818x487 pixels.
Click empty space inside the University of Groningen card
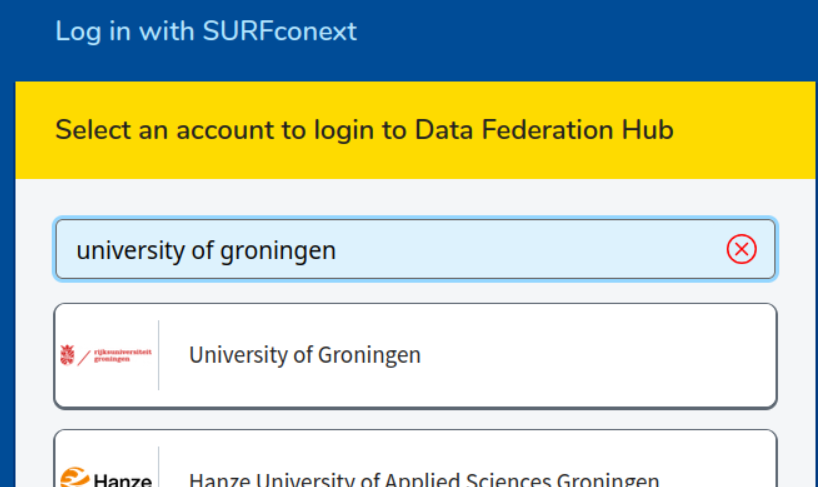coord(600,356)
